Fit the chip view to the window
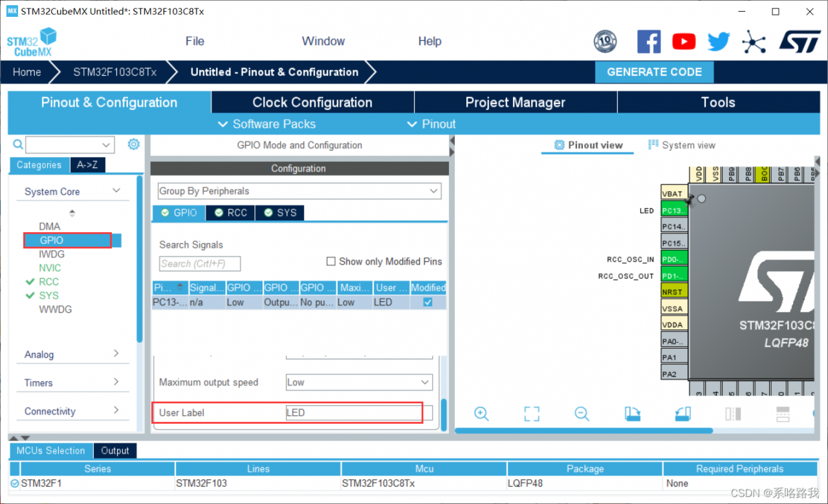This screenshot has height=504, width=828. 532,414
